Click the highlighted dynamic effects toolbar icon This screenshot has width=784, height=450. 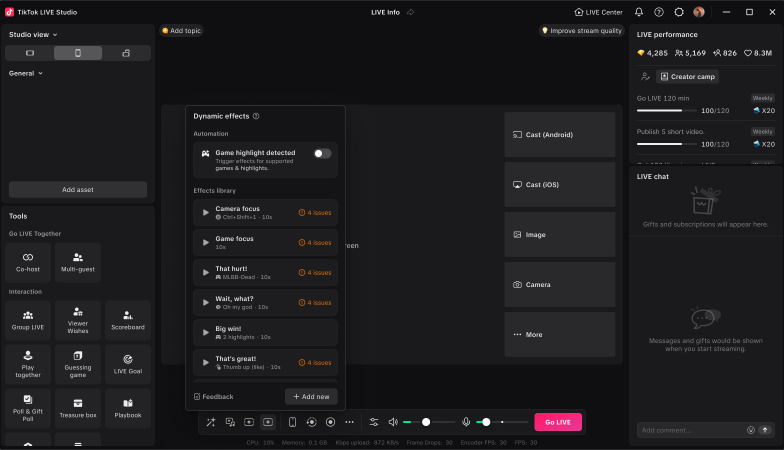tap(268, 422)
